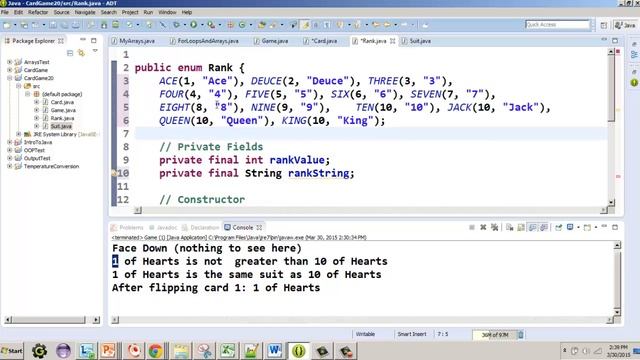Viewport: 640px width, 360px height.
Task: Click the Display Selected Console icon
Action: pos(570,227)
